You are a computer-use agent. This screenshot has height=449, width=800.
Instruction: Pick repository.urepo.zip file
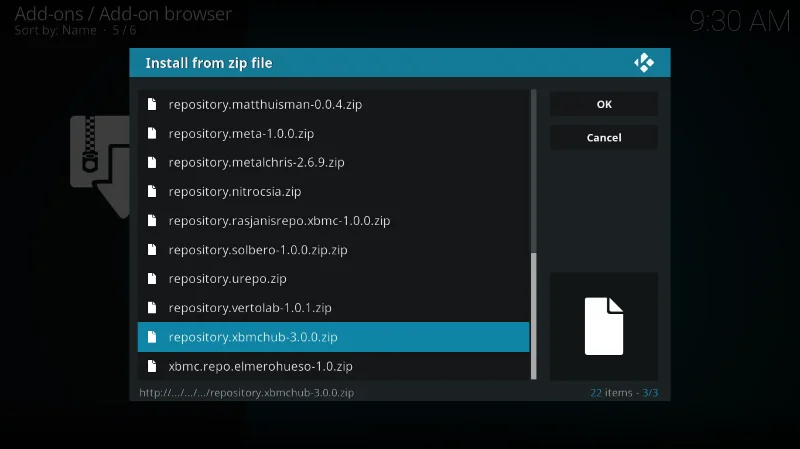click(x=333, y=279)
